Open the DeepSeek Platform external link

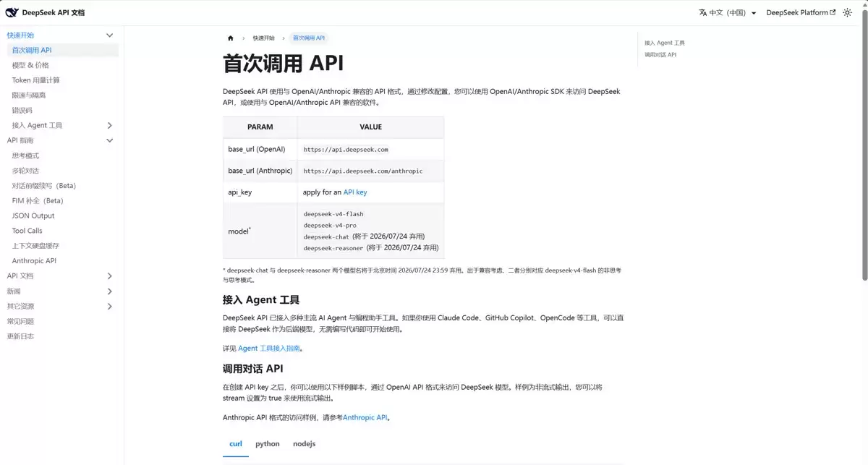pyautogui.click(x=801, y=13)
